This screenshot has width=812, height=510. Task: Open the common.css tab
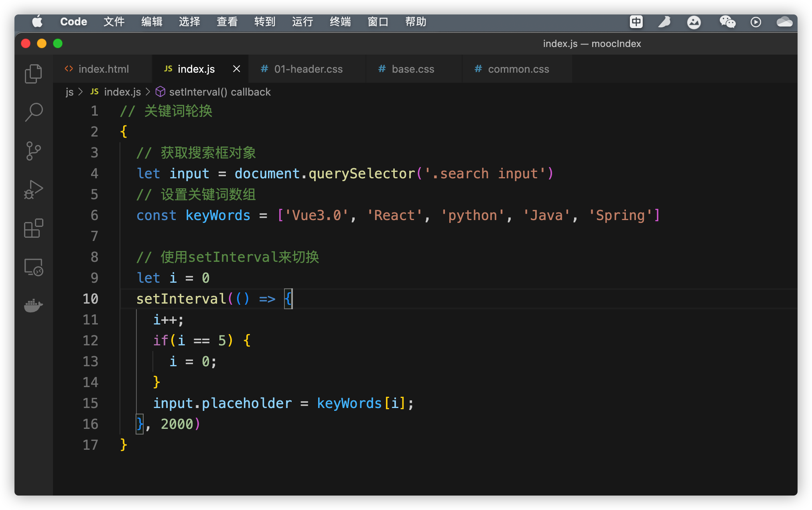[x=518, y=69]
